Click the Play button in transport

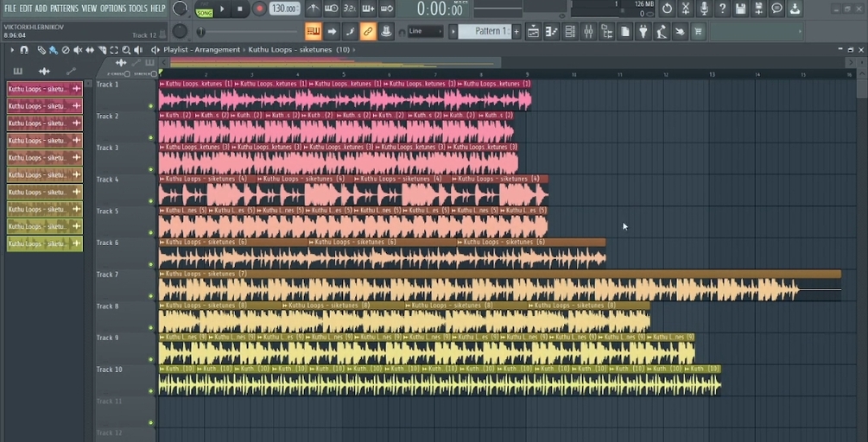click(x=222, y=9)
